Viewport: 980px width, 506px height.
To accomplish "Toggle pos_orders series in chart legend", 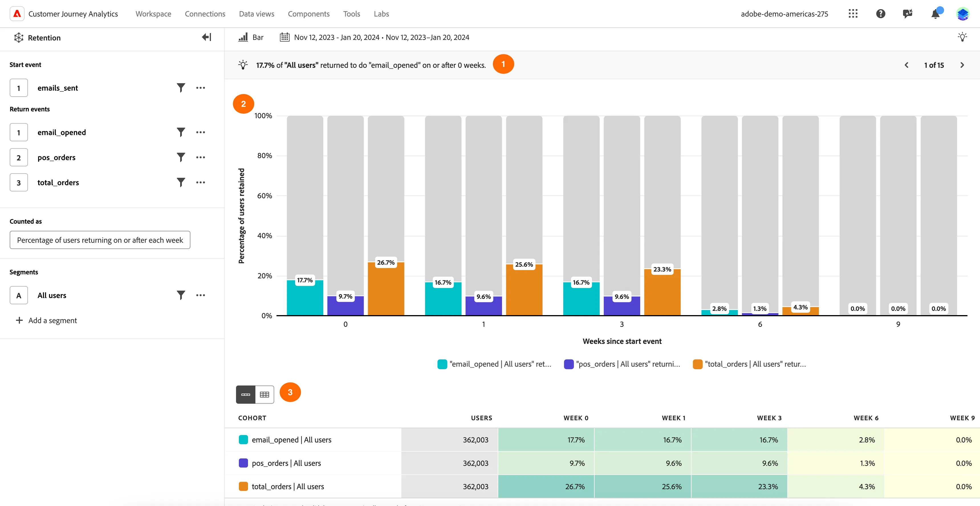I will (x=622, y=364).
